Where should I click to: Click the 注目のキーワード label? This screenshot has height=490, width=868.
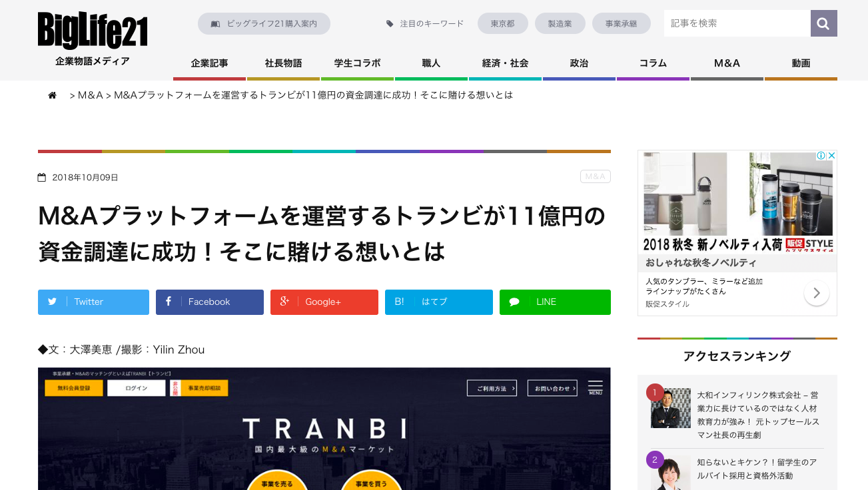click(x=432, y=24)
